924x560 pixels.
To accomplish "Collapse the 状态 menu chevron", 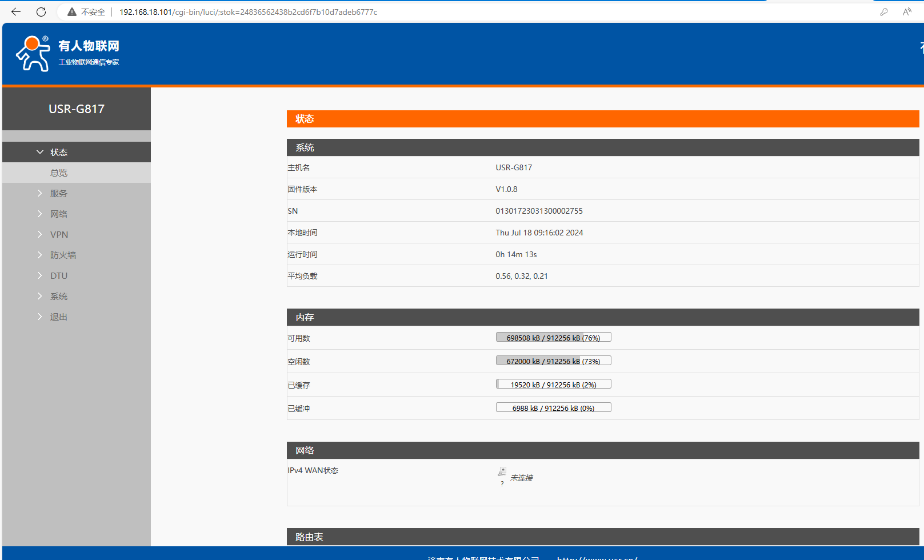I will coord(40,152).
